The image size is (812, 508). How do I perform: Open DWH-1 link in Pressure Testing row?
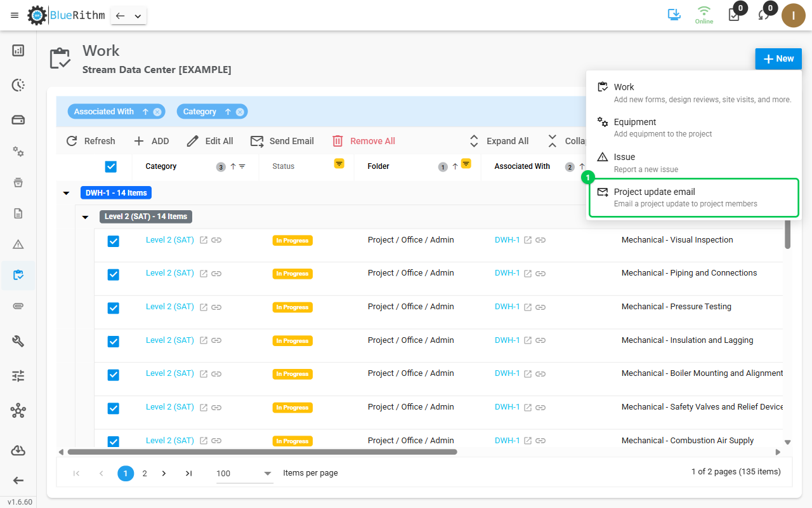coord(507,307)
